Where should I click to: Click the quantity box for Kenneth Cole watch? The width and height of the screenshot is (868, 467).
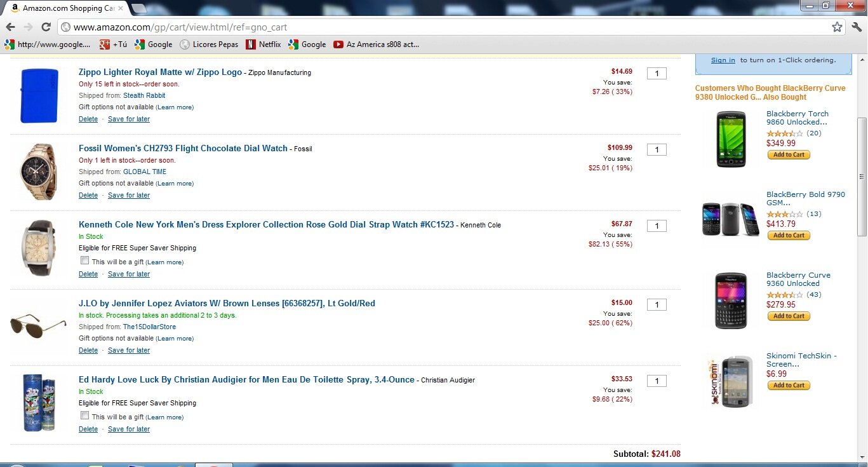click(657, 226)
